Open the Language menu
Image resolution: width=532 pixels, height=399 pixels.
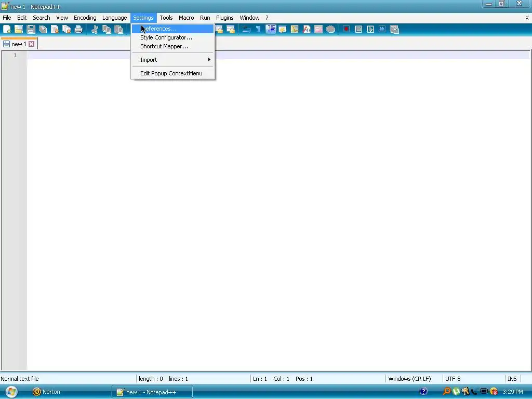pyautogui.click(x=114, y=18)
